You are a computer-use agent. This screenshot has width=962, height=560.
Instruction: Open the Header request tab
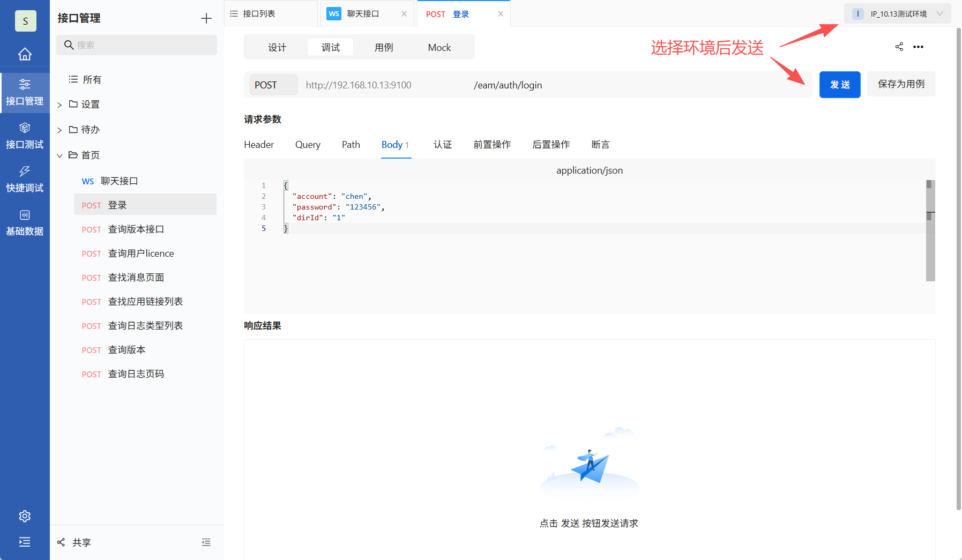[258, 144]
